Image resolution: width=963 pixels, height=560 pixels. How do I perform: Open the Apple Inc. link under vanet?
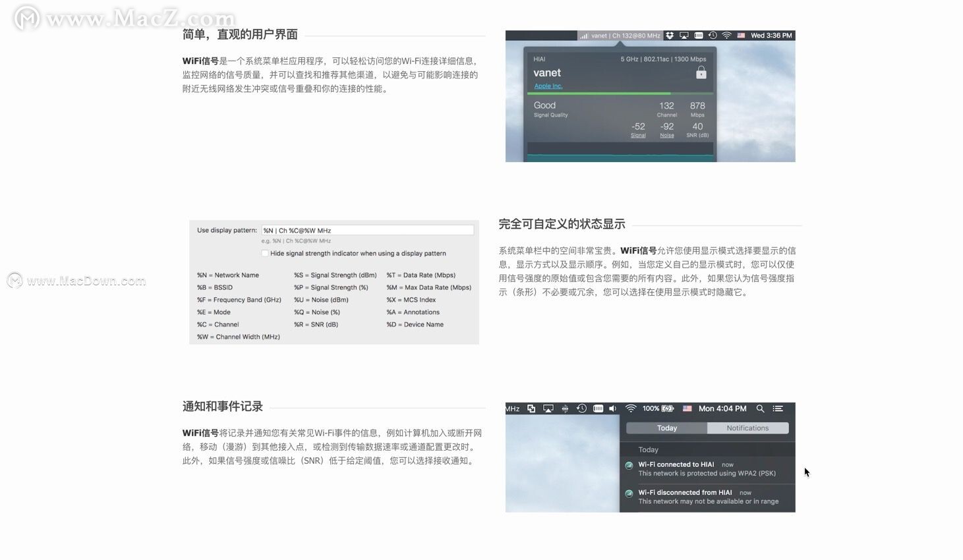[x=548, y=86]
